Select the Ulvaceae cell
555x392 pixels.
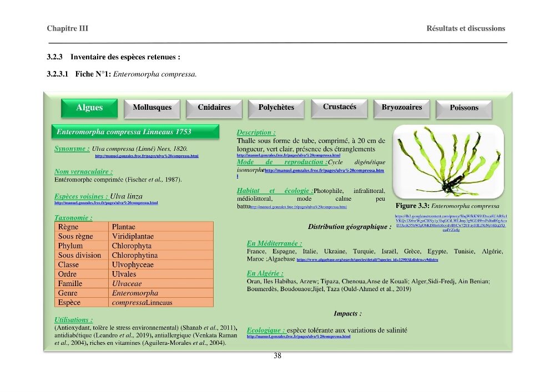pos(161,283)
